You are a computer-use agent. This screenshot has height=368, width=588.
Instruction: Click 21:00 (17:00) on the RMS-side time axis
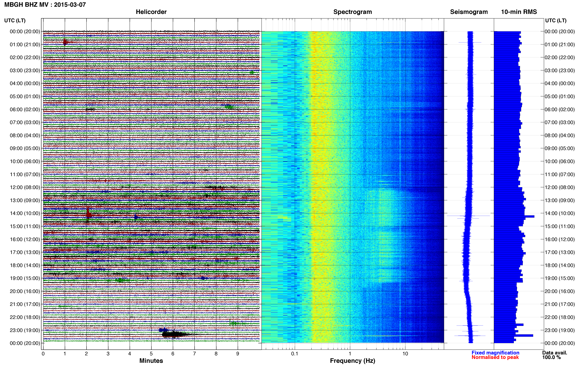point(560,304)
